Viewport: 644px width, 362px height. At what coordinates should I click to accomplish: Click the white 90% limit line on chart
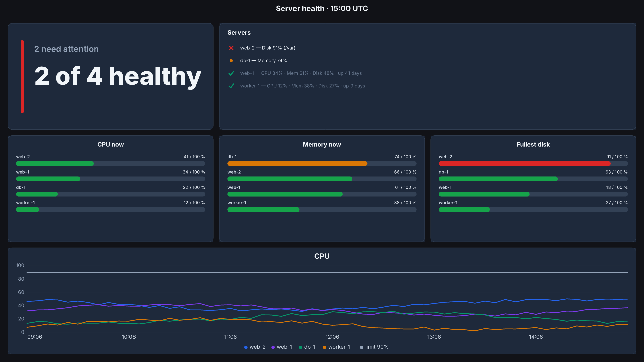(x=327, y=273)
